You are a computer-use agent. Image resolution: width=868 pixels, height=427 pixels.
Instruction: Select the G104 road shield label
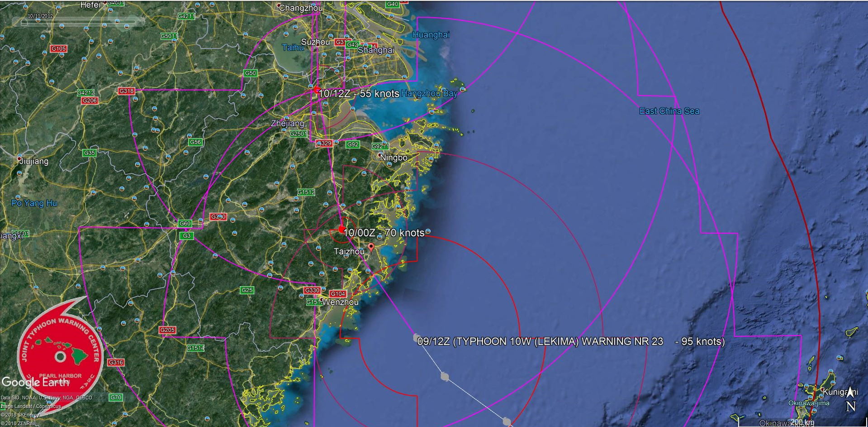(x=338, y=293)
